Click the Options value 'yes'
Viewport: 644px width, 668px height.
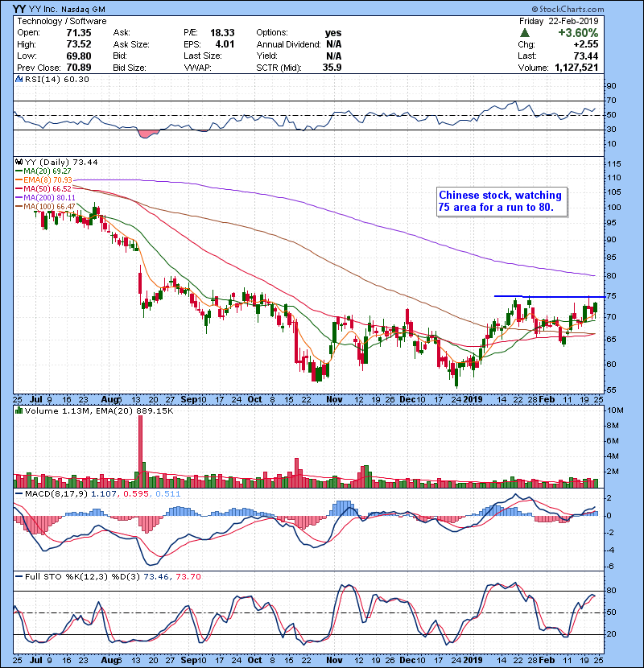[333, 33]
